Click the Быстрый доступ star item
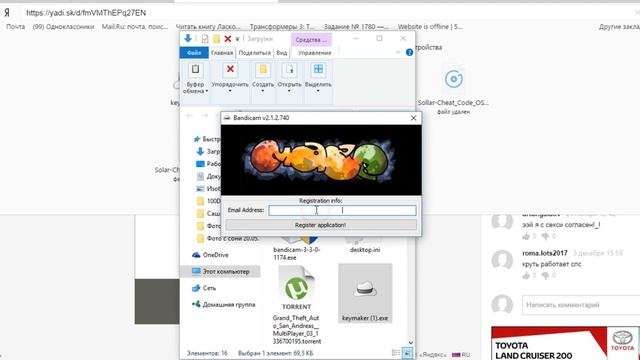 click(x=206, y=139)
